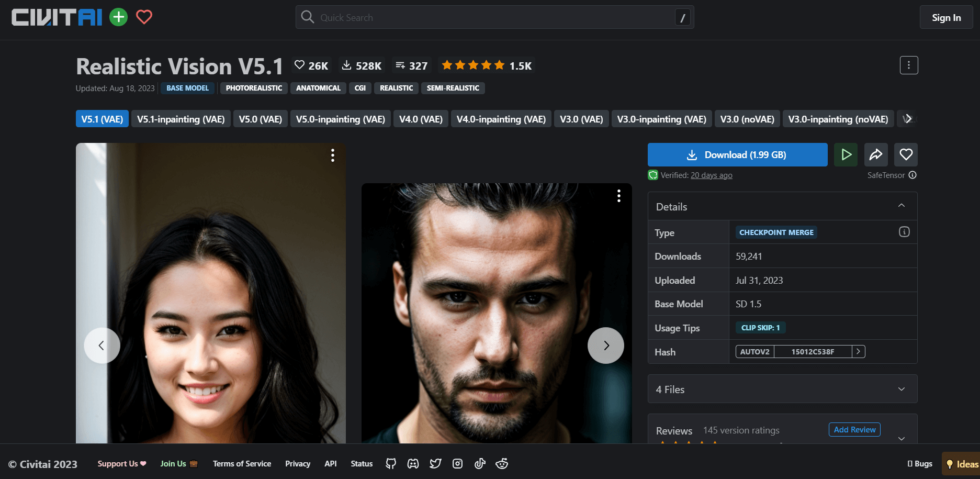
Task: Switch to V4.0 (VAE) version tab
Action: coord(421,119)
